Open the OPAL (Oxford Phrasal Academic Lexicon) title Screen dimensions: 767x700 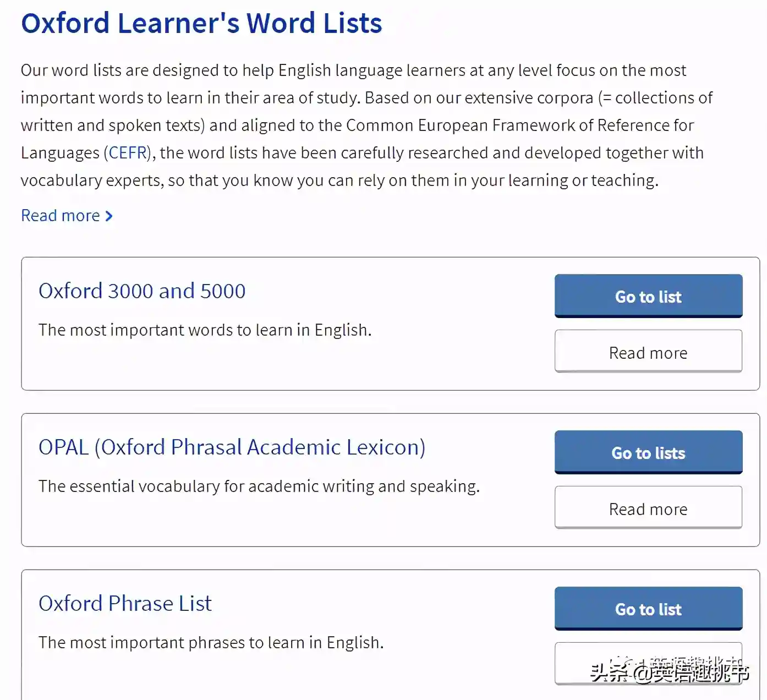(232, 447)
